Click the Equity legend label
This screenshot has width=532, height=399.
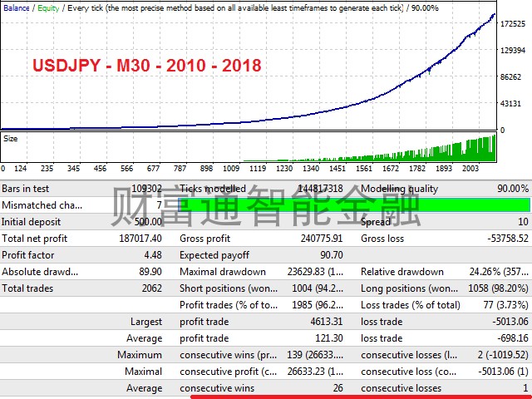pyautogui.click(x=48, y=8)
